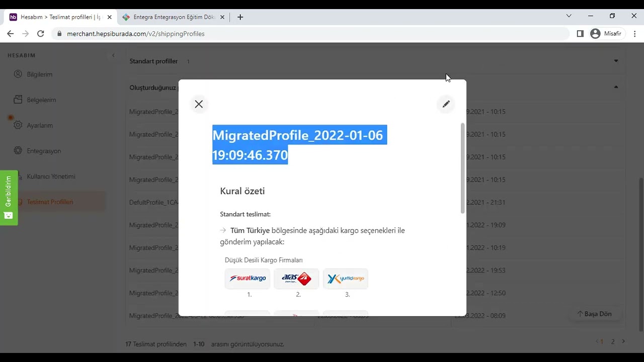The image size is (644, 362).
Task: Click the Misafir profile button
Action: (607, 34)
